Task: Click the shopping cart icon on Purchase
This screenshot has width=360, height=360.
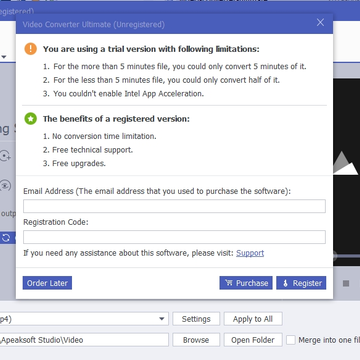Action: click(x=229, y=283)
